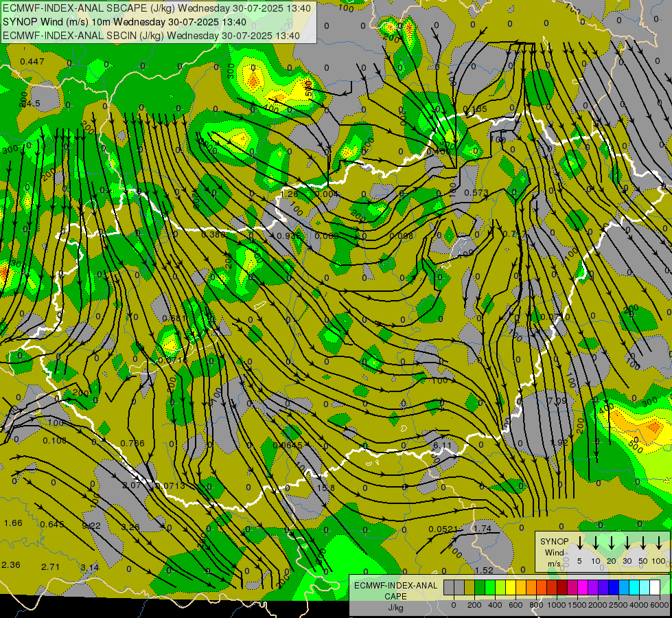Click the 1000 label on CAPE scale
The width and height of the screenshot is (672, 618).
pyautogui.click(x=556, y=605)
